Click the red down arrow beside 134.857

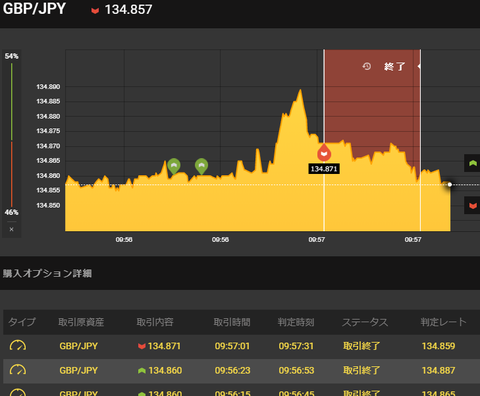click(95, 11)
